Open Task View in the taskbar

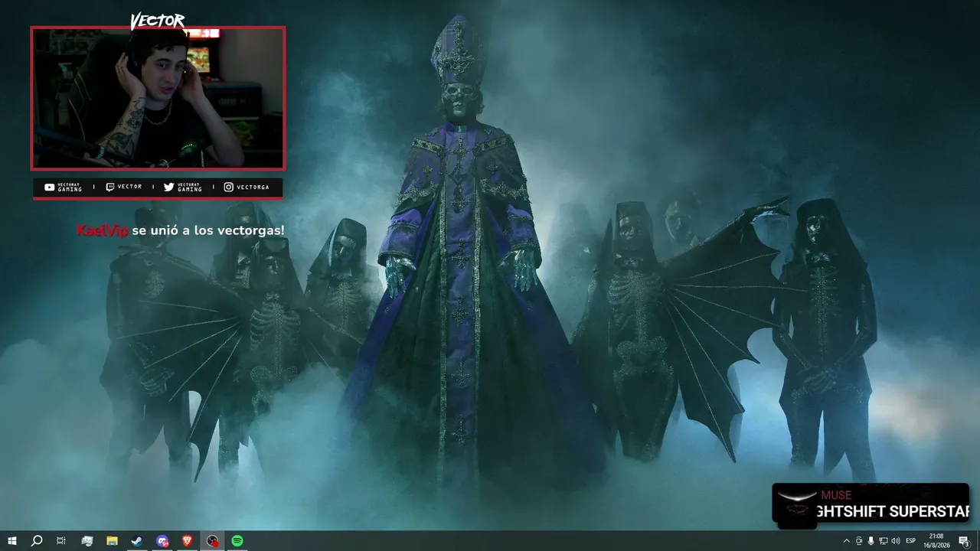click(x=61, y=541)
